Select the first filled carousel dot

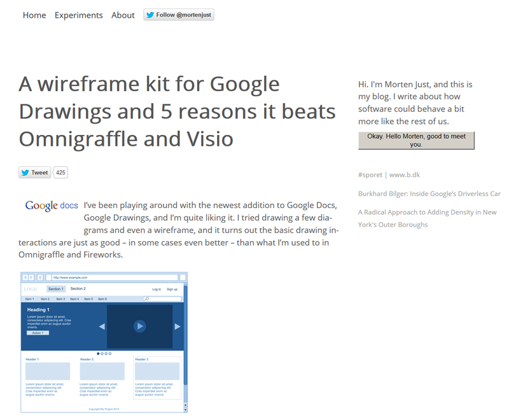click(98, 353)
